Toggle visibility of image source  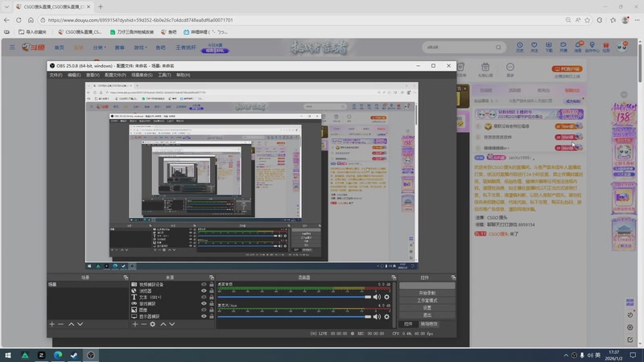point(204,310)
